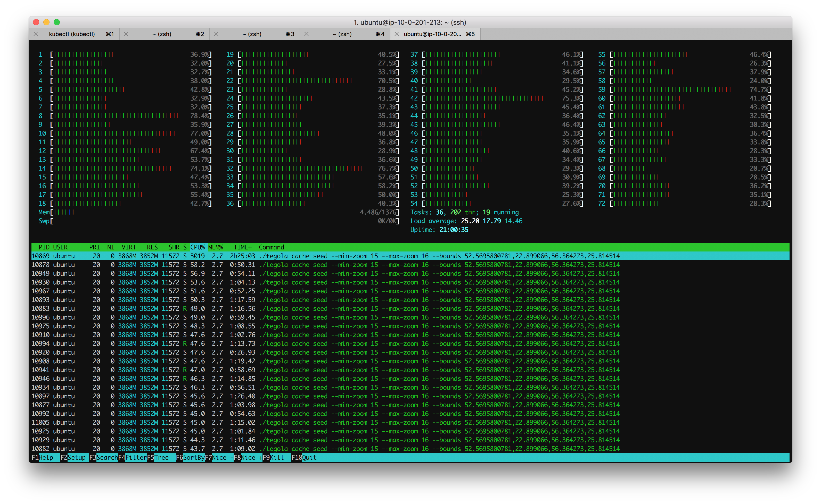821x504 pixels.
Task: Close the kubectl tab with its X
Action: (36, 34)
